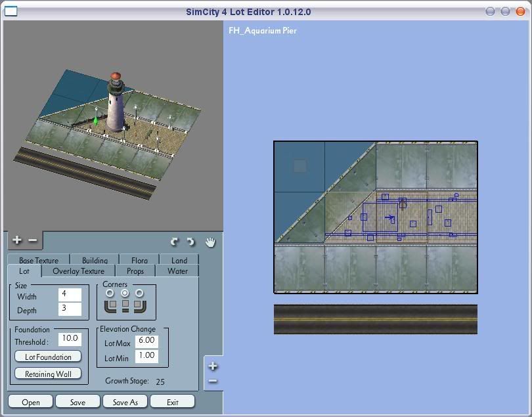This screenshot has width=532, height=417.
Task: Exit the Lot Editor
Action: (x=172, y=402)
